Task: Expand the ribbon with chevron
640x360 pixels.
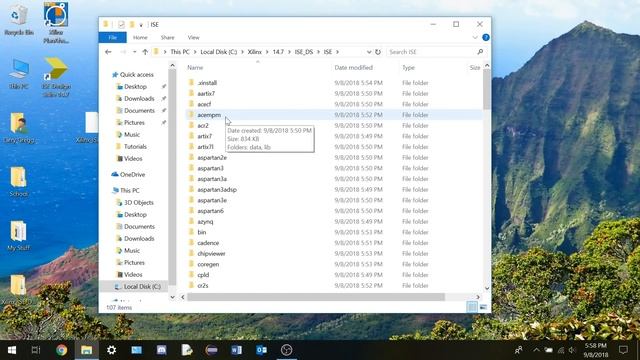Action: click(x=475, y=37)
